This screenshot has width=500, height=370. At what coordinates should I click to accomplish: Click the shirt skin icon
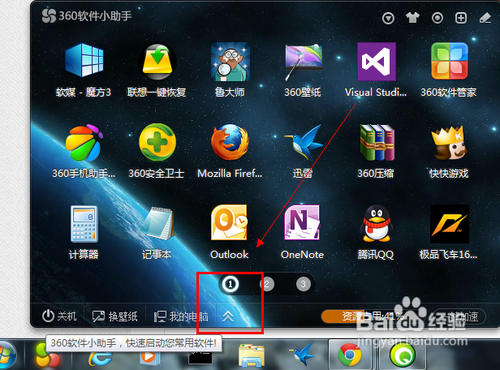[x=413, y=18]
